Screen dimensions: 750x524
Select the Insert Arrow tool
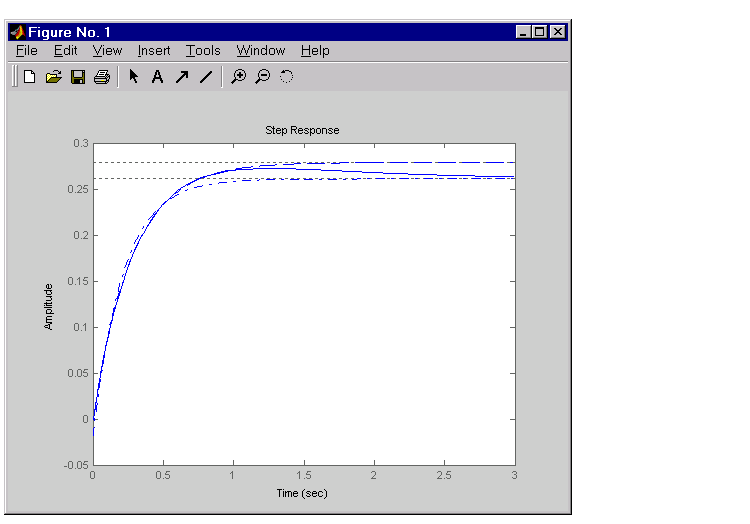tap(181, 77)
